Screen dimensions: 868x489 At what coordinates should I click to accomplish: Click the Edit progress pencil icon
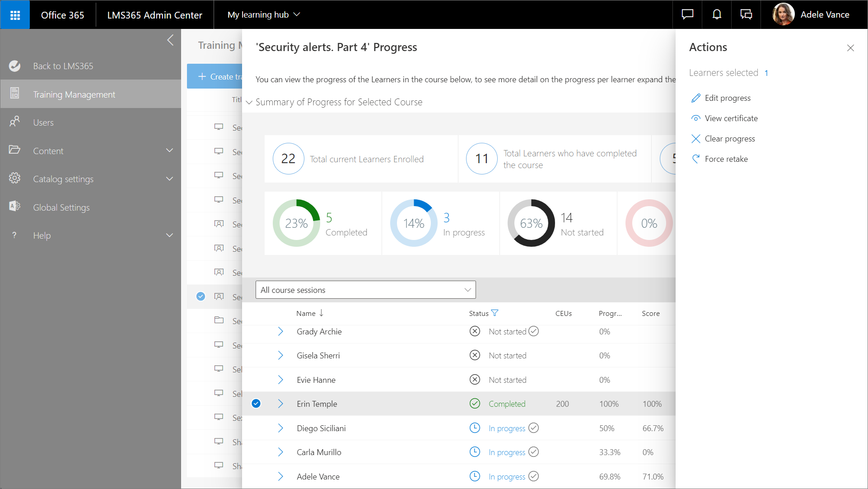(696, 98)
